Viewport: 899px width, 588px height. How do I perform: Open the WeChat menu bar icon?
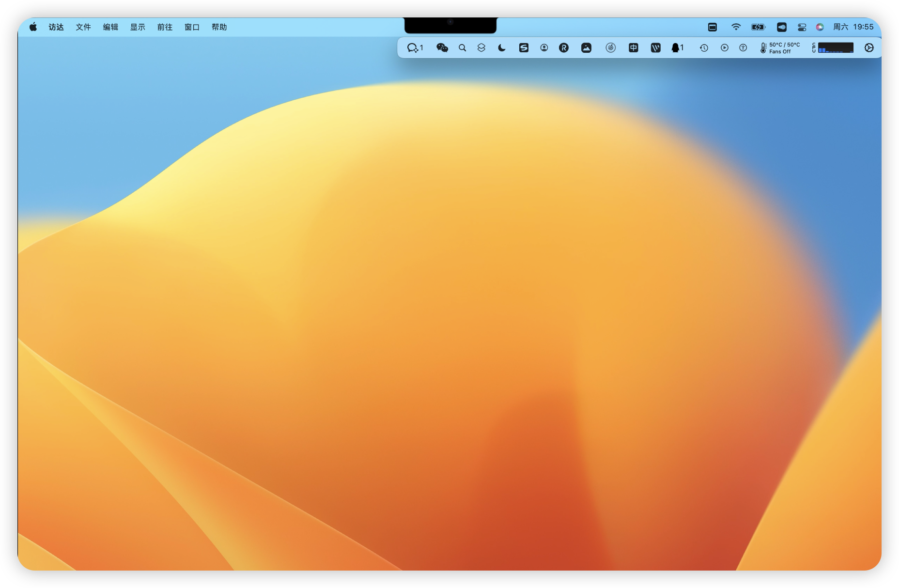[x=442, y=47]
